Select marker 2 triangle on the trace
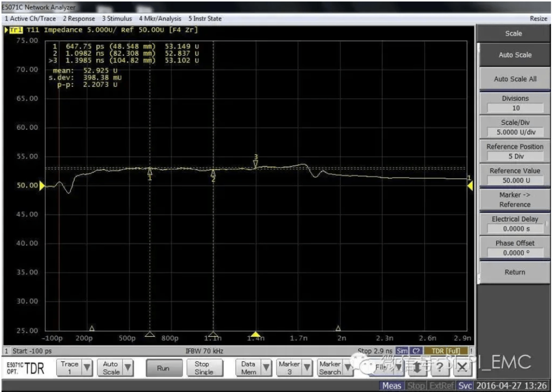The width and height of the screenshot is (552, 392). coord(213,173)
